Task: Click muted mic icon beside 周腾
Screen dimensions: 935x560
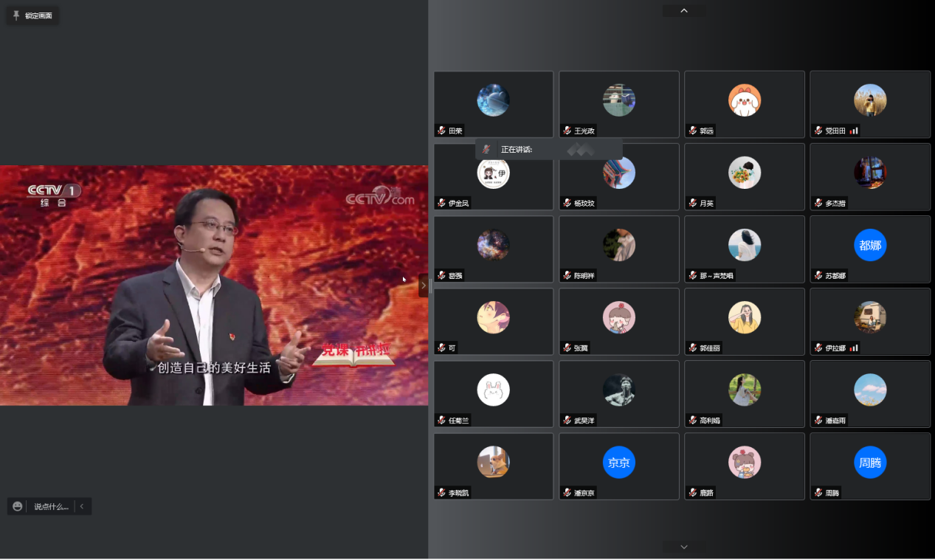Action: (818, 492)
